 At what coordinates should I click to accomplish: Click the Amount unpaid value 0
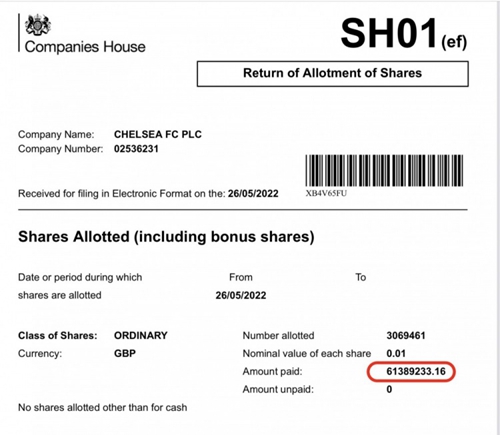point(389,389)
